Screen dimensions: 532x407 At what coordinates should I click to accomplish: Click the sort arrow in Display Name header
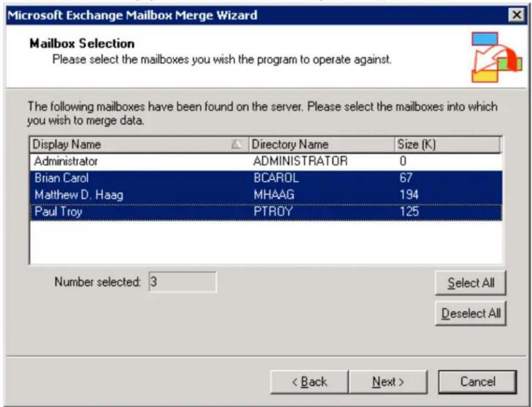[x=236, y=144]
